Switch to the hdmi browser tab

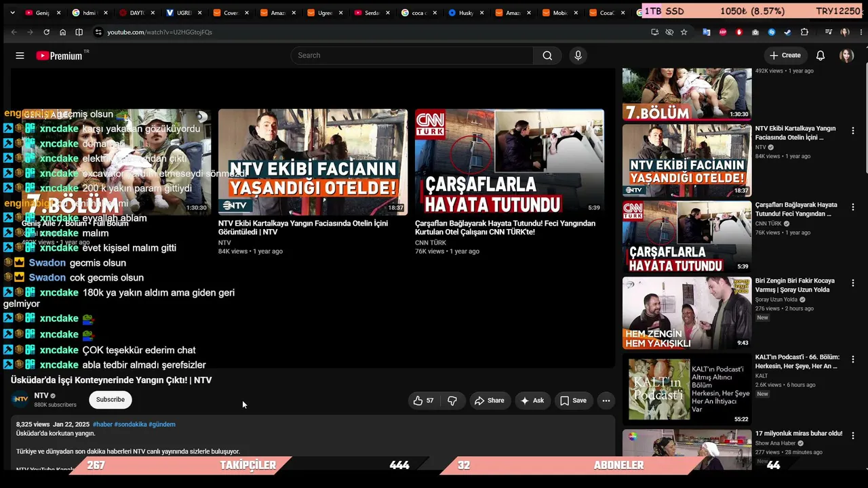pos(89,13)
